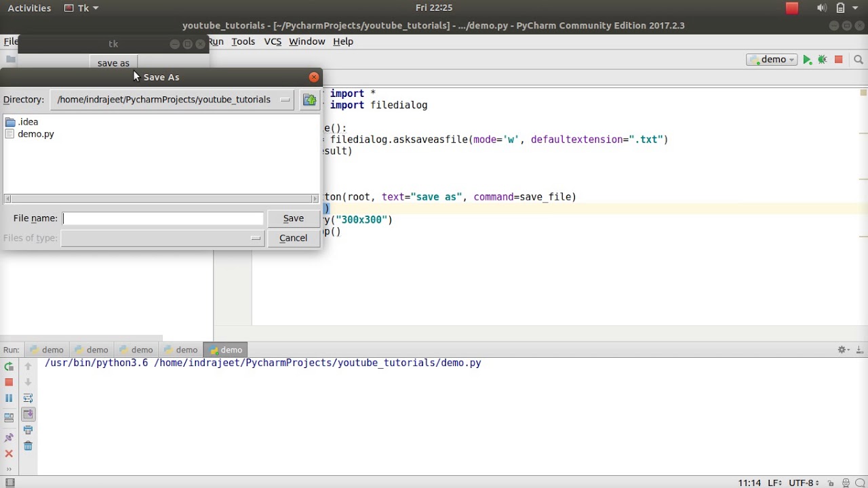Click the green Run button in PyCharm toolbar
The width and height of the screenshot is (868, 488).
(807, 60)
